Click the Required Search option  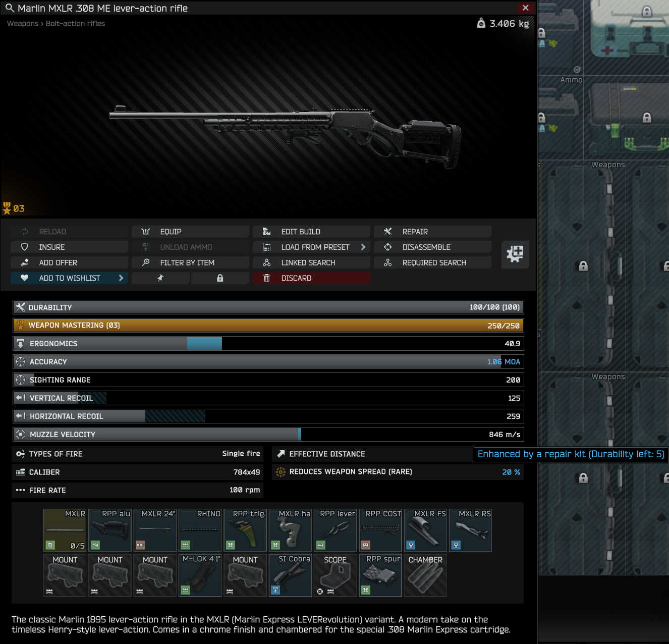pos(433,263)
